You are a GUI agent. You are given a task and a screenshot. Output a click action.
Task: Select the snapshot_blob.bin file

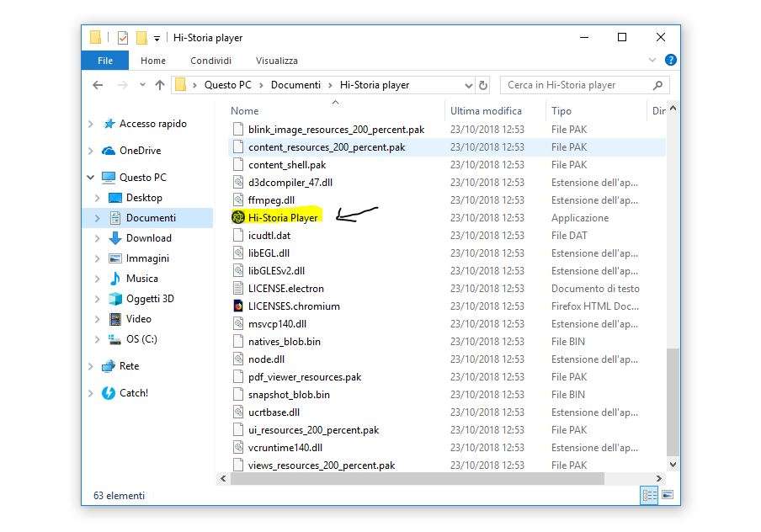[x=289, y=395]
